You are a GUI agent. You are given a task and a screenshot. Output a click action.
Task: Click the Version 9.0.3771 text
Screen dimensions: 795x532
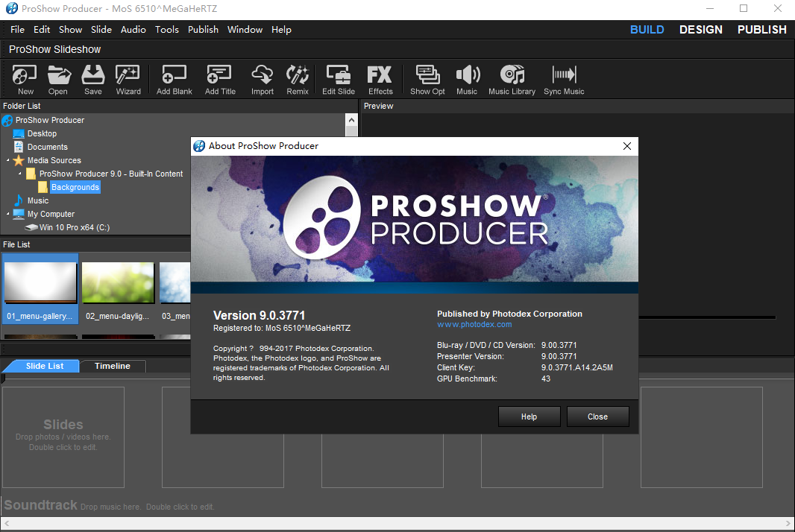(259, 316)
